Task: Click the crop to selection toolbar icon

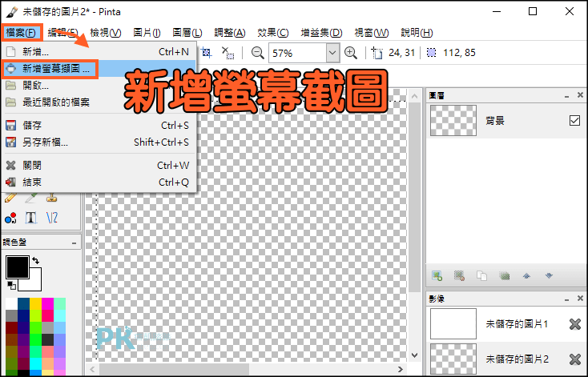Action: pyautogui.click(x=207, y=52)
